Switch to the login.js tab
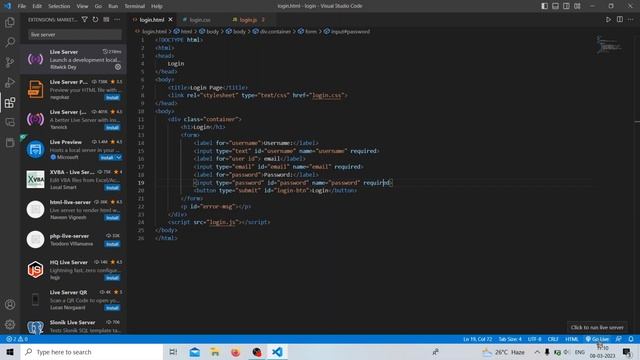This screenshot has width=640, height=360. point(248,20)
